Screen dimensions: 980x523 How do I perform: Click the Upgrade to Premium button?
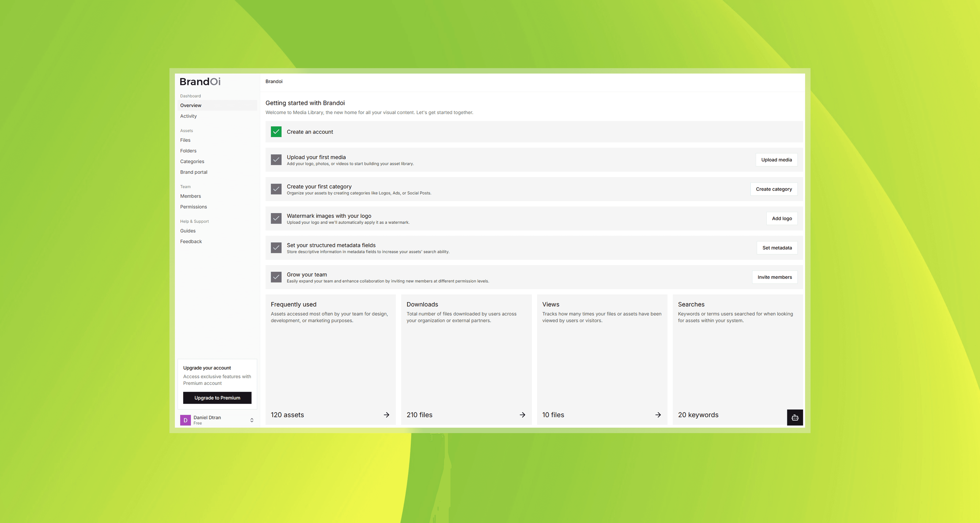pos(217,398)
